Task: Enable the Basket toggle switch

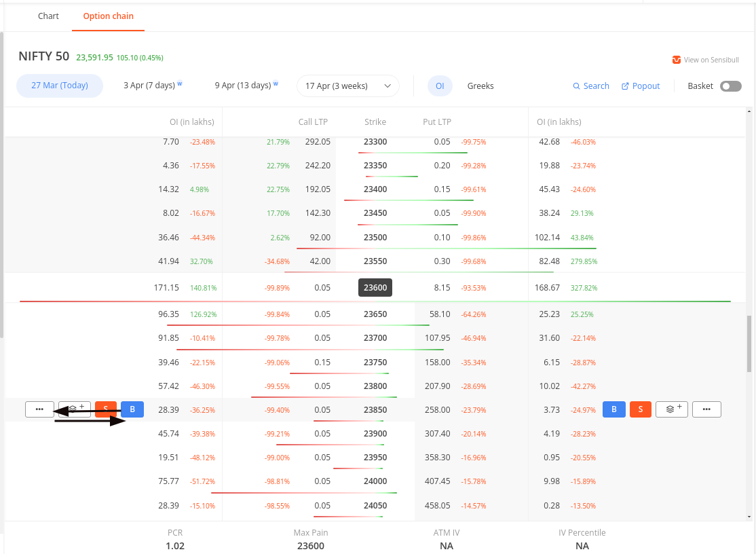Action: point(730,86)
